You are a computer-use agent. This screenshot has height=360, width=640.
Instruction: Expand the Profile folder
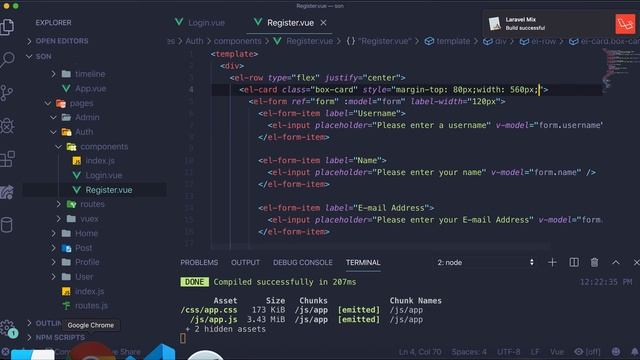tap(87, 262)
